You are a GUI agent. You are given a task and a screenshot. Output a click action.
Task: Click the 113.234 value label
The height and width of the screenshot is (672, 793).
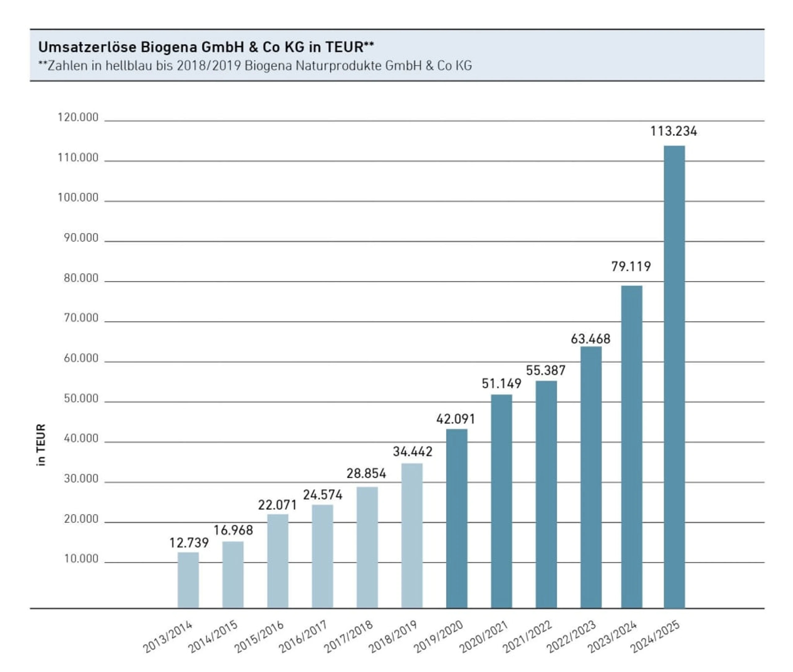click(x=673, y=131)
